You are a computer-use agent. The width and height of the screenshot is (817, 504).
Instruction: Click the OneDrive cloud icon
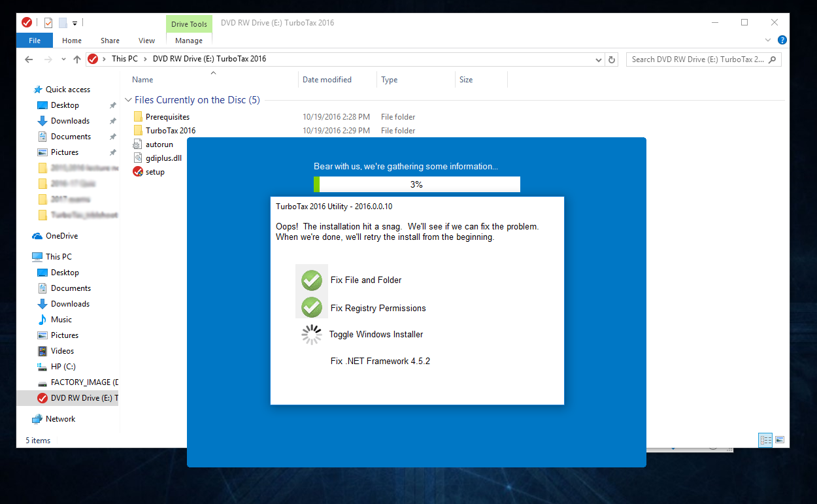[x=37, y=236]
